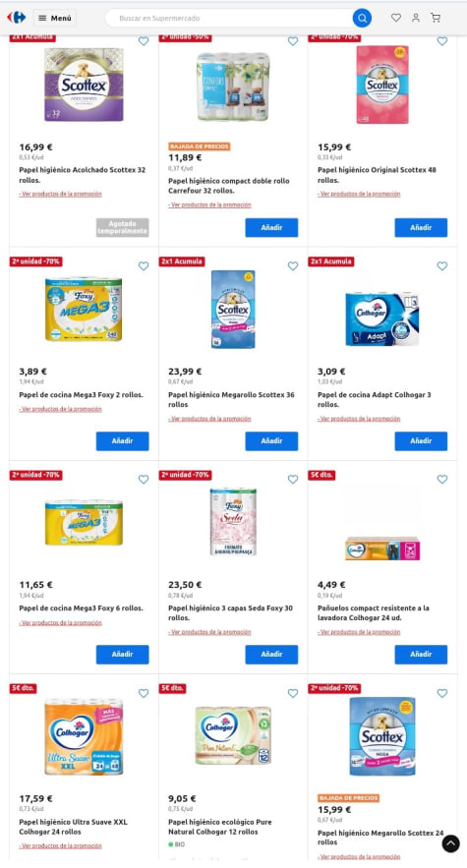Favorite the Scottex Acolchado 32 rollos product
This screenshot has width=467, height=868.
(144, 41)
